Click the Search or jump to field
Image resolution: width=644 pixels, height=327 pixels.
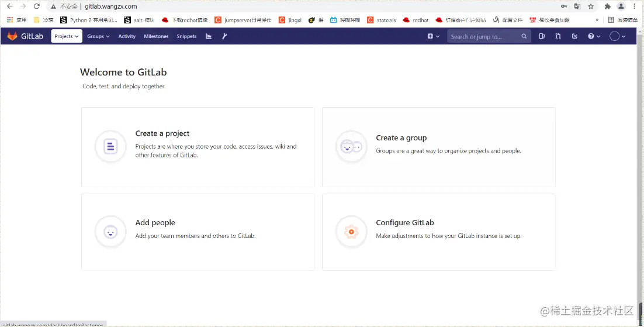pos(489,36)
